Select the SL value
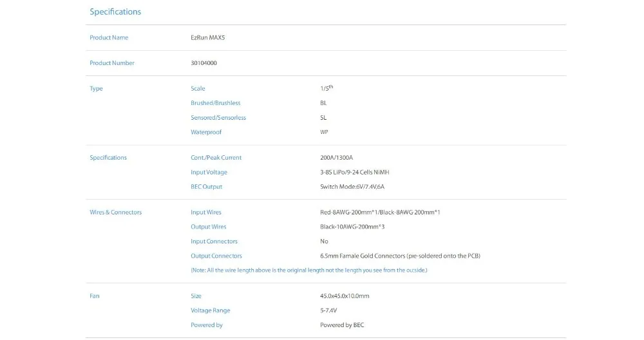 point(323,117)
